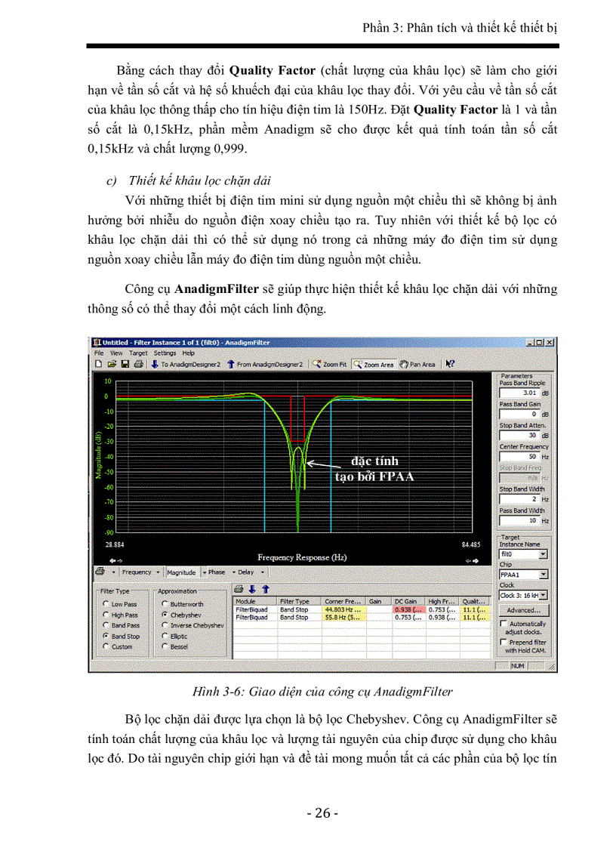
Task: Click the Print toolbar icon
Action: pos(139,363)
